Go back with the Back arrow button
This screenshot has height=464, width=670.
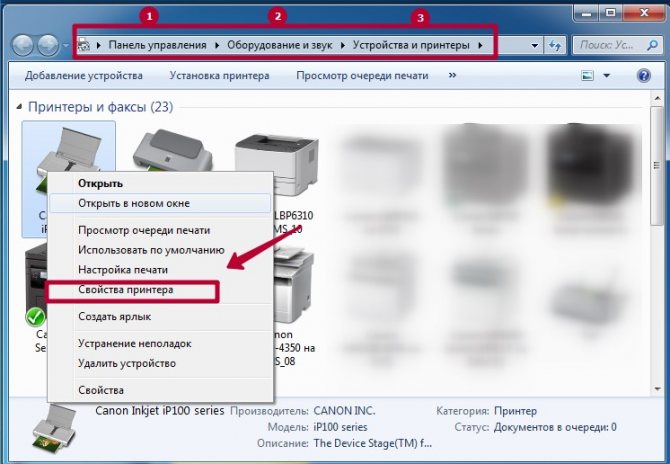click(23, 45)
